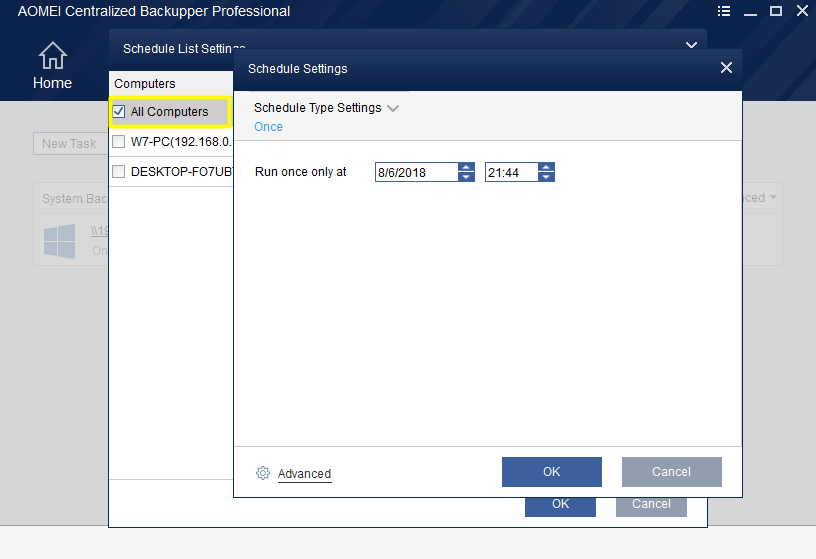Click the W7-PC(192.168.0. computer name
816x559 pixels.
point(181,142)
